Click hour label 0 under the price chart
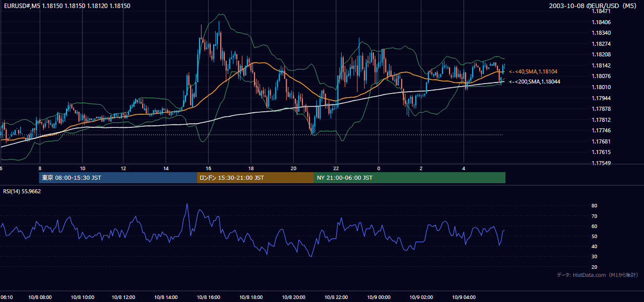Image resolution: width=644 pixels, height=302 pixels. click(378, 168)
